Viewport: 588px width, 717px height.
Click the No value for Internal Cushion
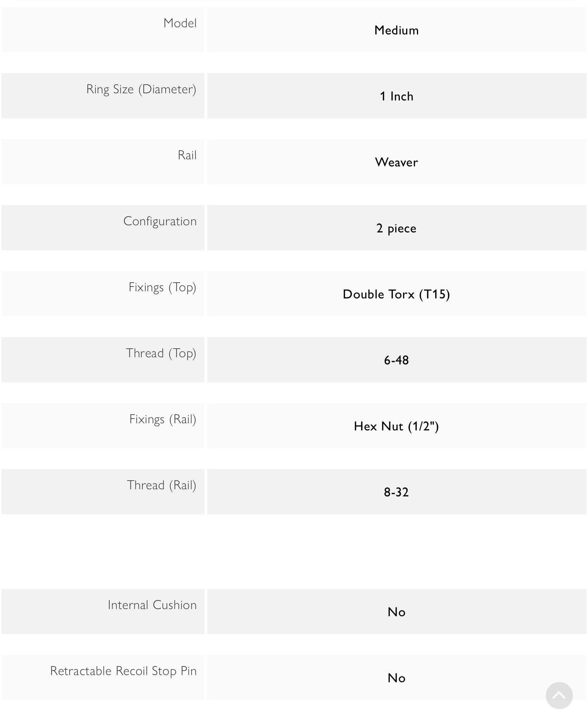(x=397, y=612)
